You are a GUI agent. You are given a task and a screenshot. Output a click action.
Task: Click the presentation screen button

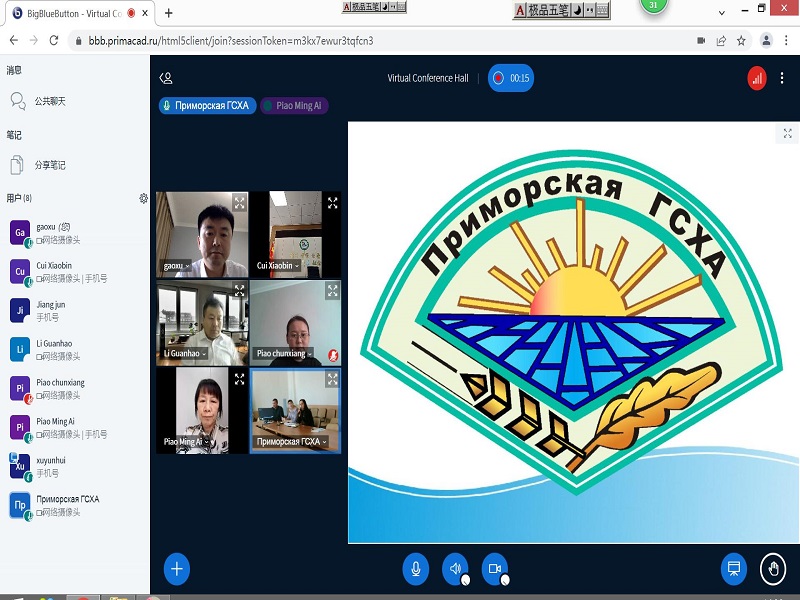point(733,569)
